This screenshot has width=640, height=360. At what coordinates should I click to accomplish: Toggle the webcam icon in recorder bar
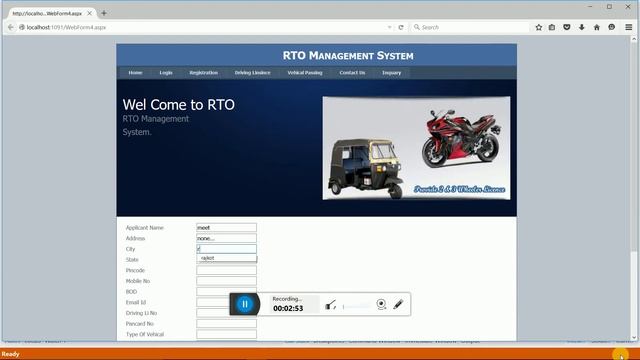click(x=381, y=304)
